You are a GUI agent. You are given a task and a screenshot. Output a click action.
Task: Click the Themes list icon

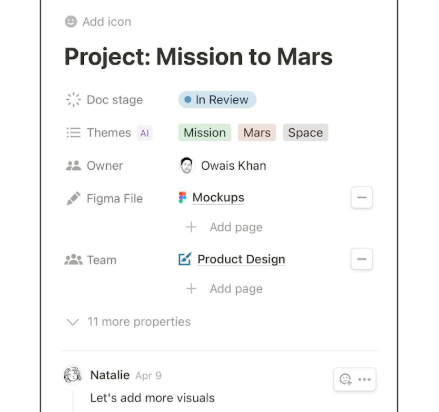point(73,133)
